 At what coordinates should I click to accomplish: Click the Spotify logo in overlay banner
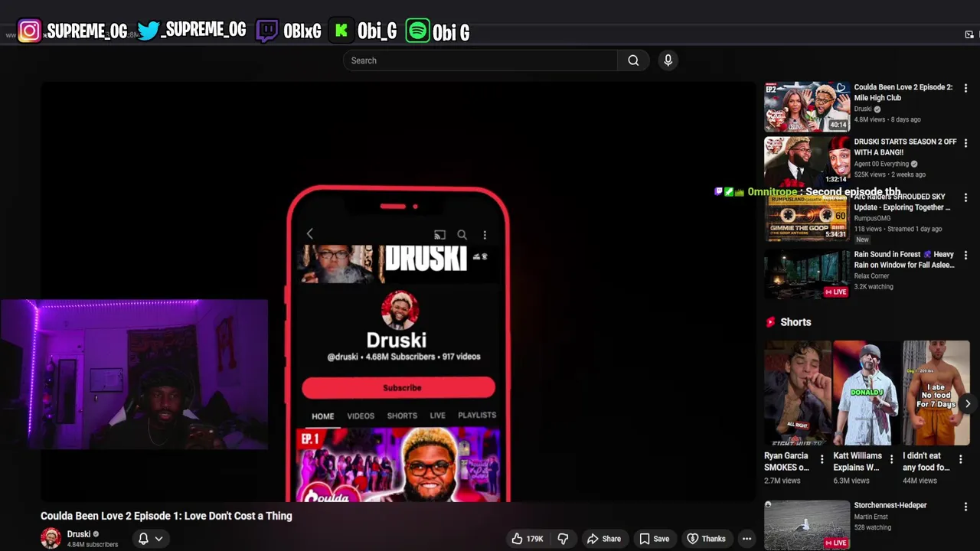point(417,31)
